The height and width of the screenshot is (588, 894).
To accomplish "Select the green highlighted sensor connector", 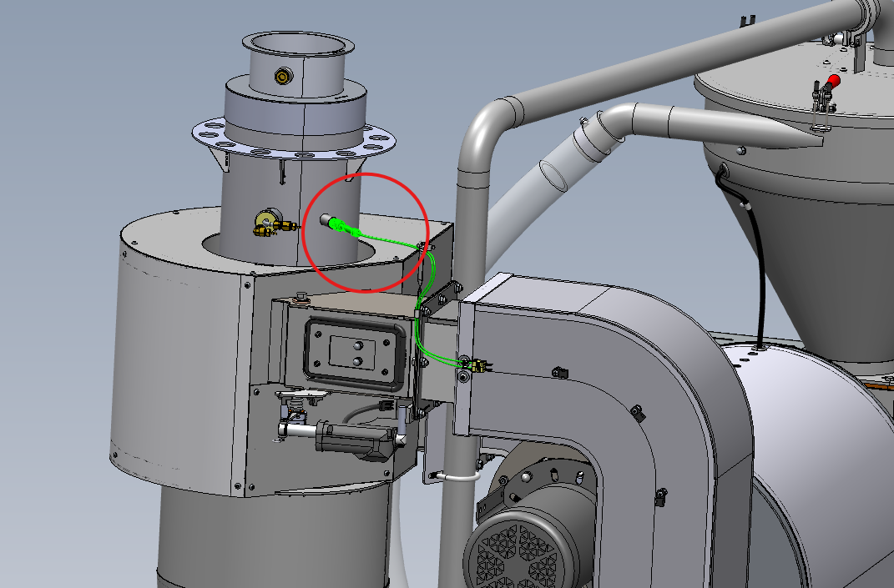I will 341,224.
